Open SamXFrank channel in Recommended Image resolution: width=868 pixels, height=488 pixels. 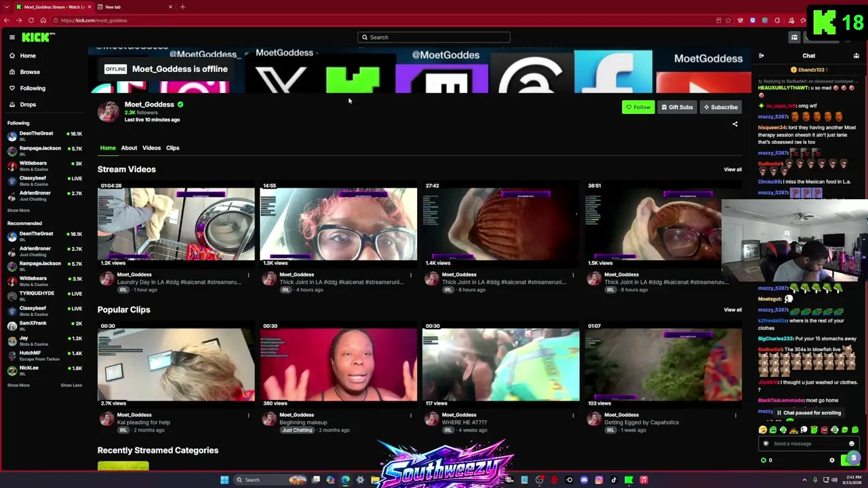[x=44, y=325]
